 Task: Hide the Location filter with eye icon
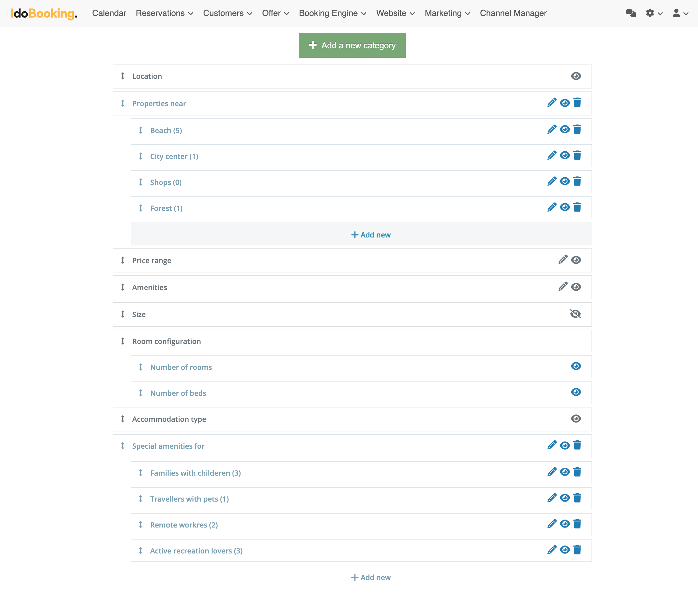click(x=576, y=76)
